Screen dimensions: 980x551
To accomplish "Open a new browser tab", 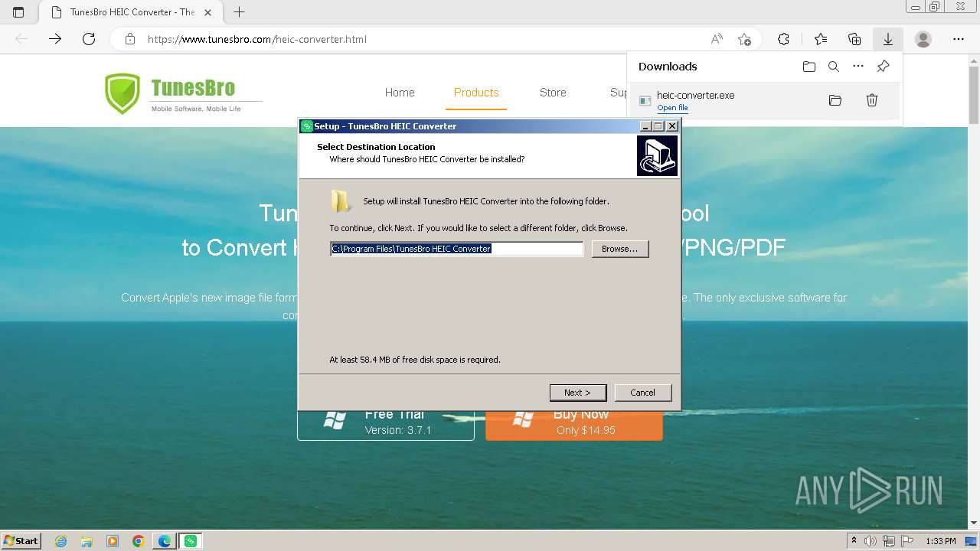I will pos(239,12).
